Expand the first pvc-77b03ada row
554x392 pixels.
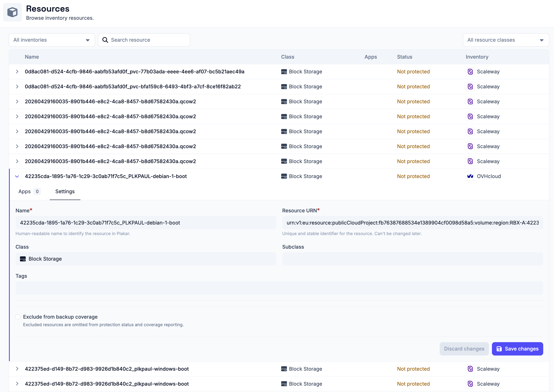(x=17, y=72)
